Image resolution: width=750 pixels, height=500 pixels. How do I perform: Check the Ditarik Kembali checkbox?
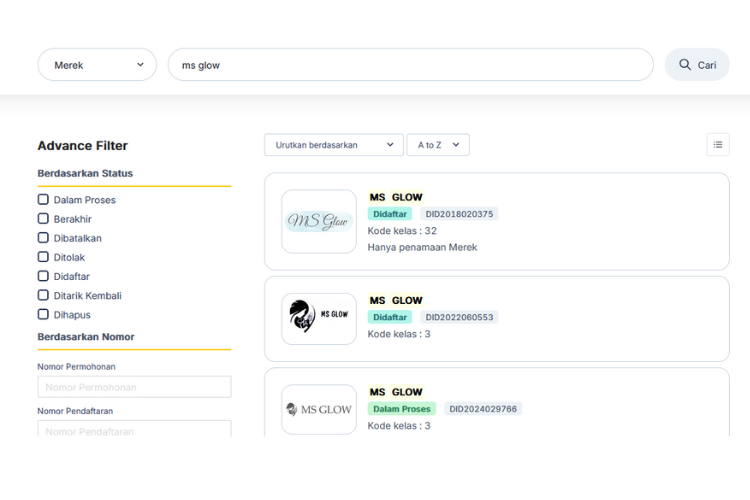tap(43, 295)
